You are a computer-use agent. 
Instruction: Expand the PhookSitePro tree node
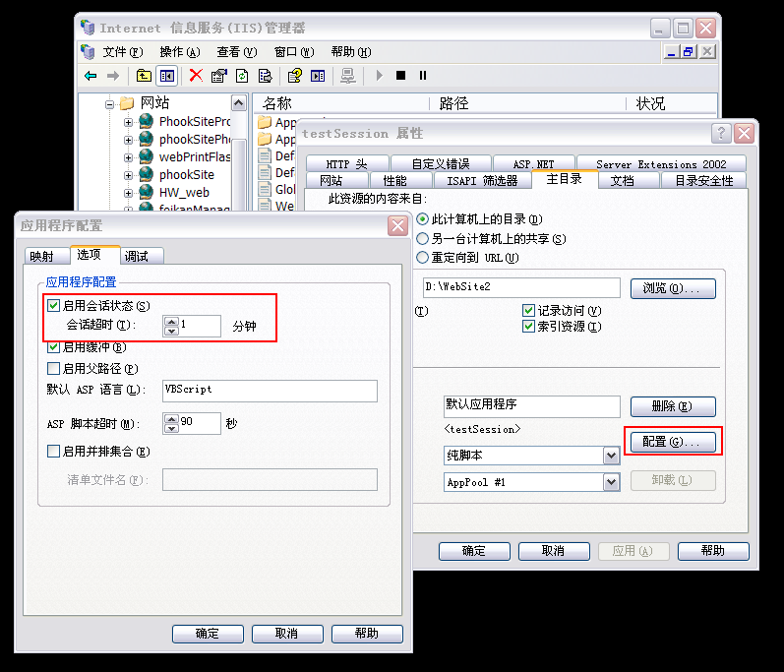click(x=129, y=122)
